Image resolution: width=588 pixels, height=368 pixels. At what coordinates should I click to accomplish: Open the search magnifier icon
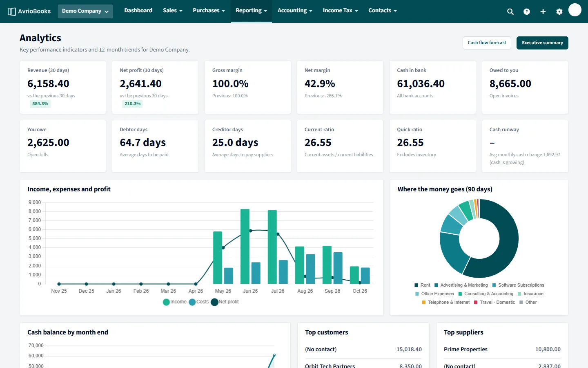tap(510, 12)
